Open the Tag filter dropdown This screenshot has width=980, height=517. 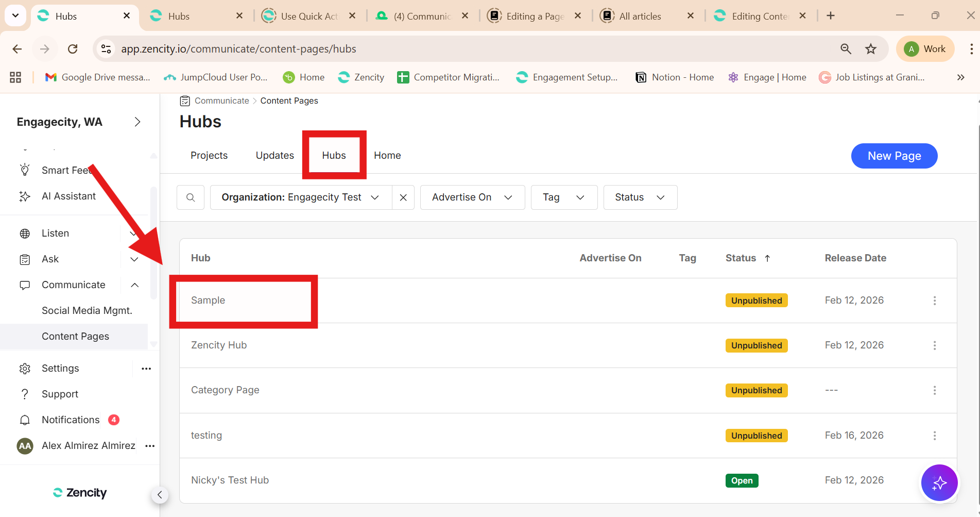point(563,197)
